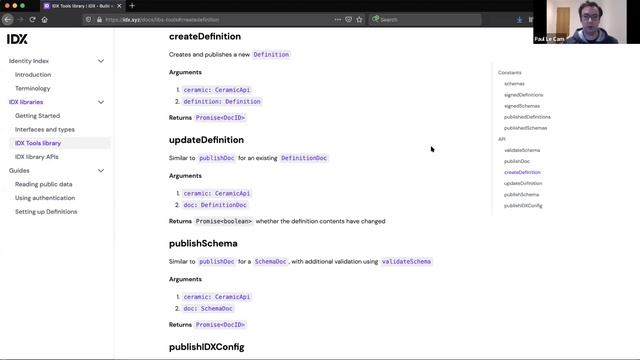Jump to publishDoc in contents list

pyautogui.click(x=517, y=161)
